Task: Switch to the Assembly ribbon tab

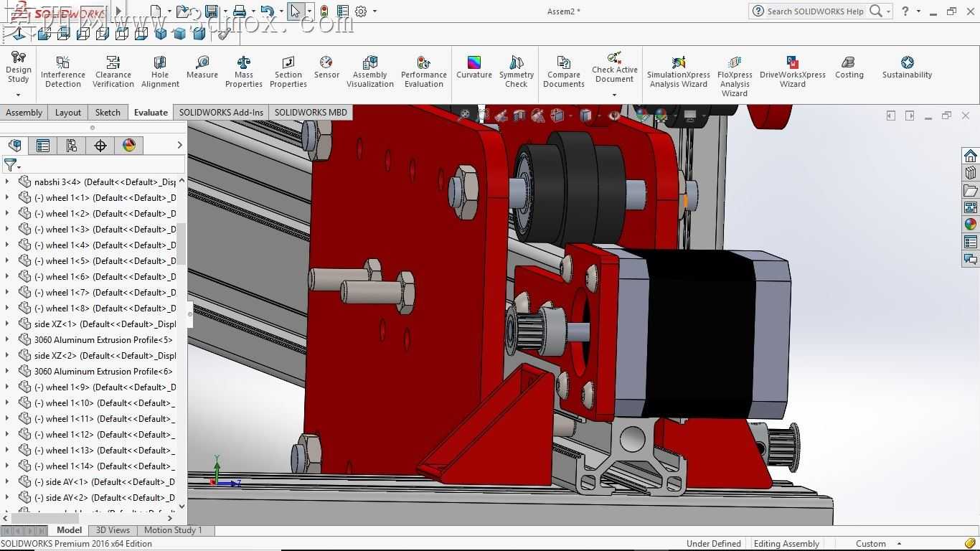Action: pyautogui.click(x=24, y=113)
